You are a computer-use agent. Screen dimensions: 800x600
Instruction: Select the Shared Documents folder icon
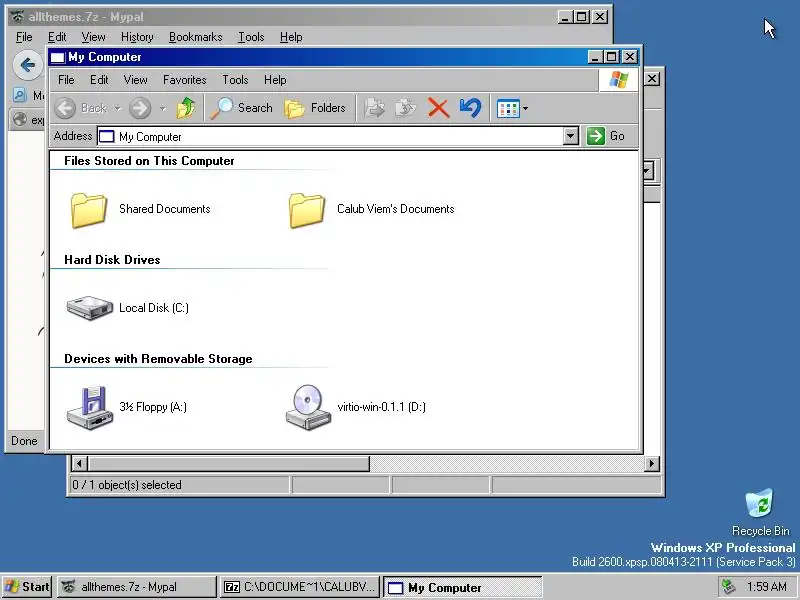(88, 210)
